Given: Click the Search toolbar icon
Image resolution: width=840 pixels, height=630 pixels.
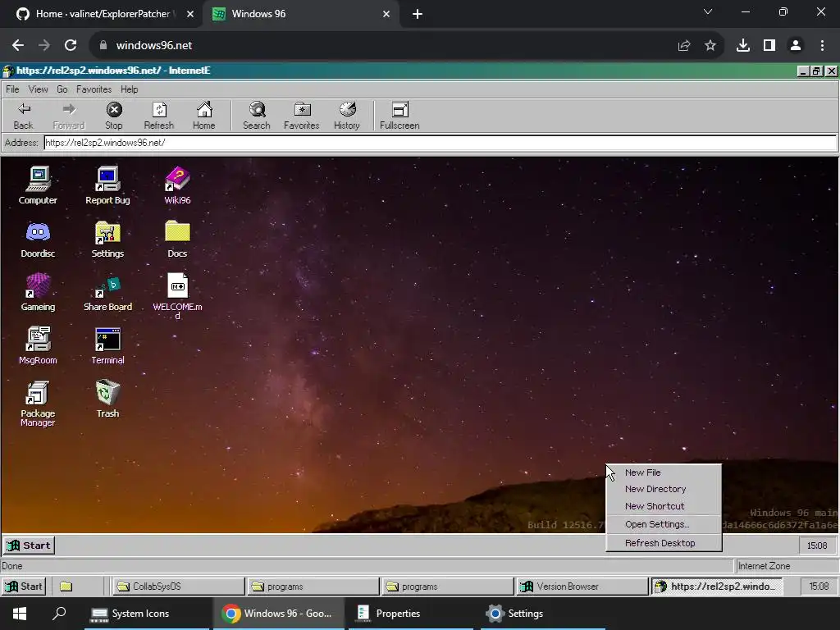Looking at the screenshot, I should [257, 116].
